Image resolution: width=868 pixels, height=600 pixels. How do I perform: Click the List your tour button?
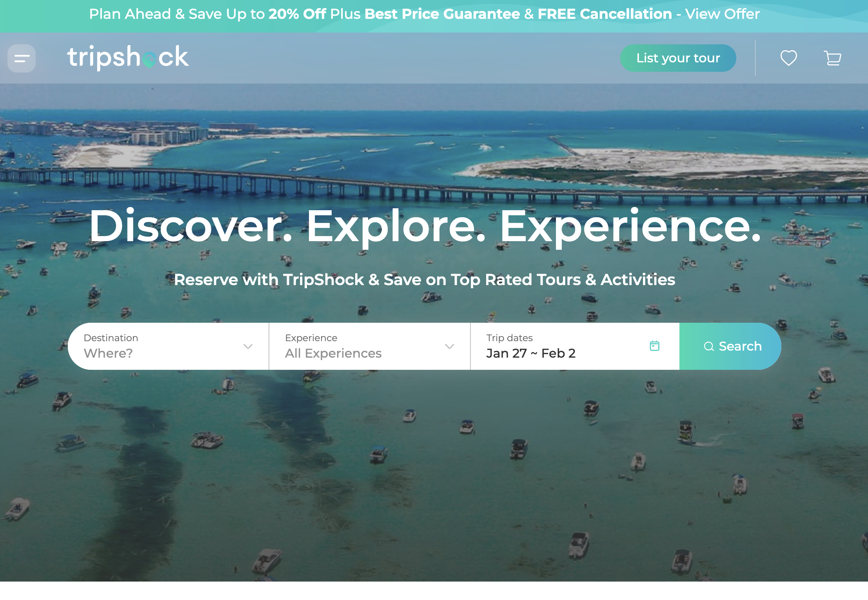click(x=678, y=58)
